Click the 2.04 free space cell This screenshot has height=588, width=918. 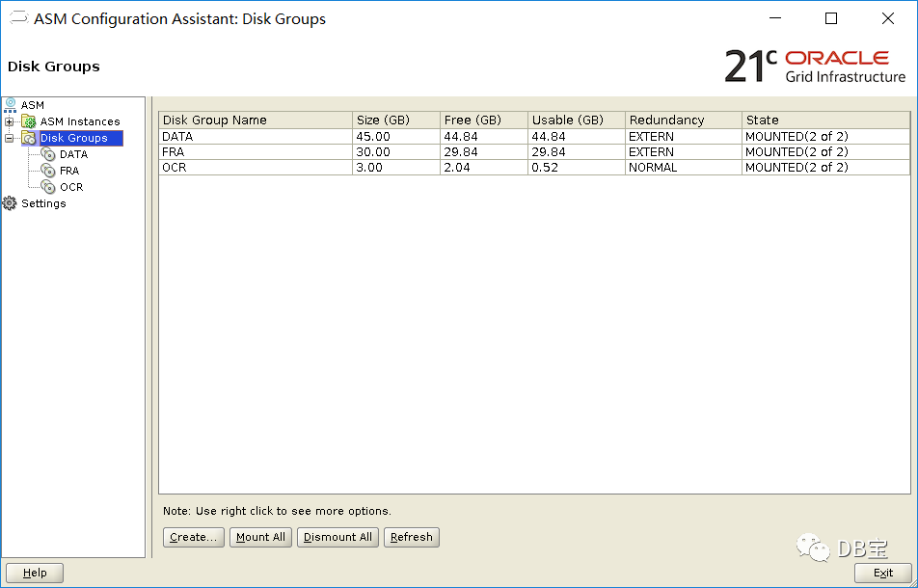(484, 167)
